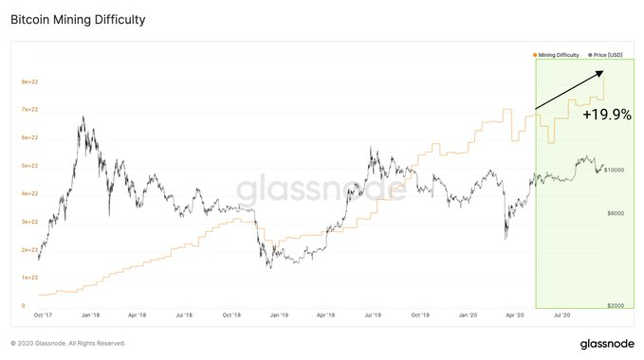The image size is (644, 360).
Task: Toggle the Price (USD) legend entry
Action: click(x=605, y=55)
